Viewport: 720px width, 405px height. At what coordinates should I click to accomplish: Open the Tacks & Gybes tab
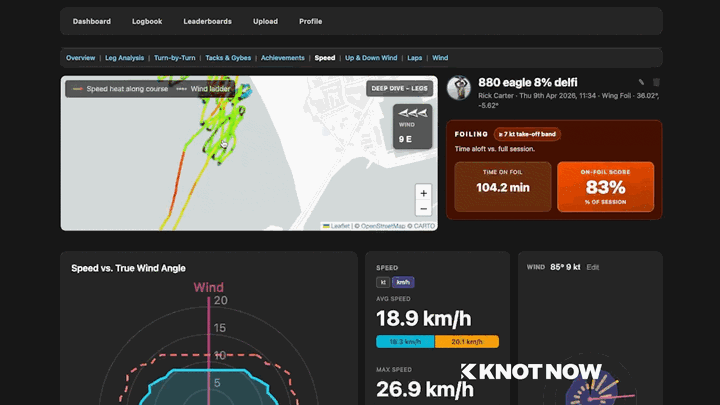(228, 58)
